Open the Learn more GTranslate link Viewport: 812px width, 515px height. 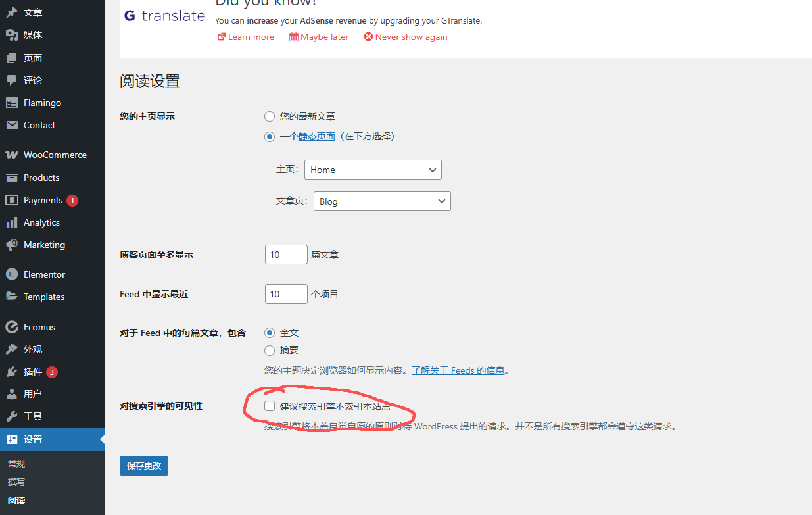251,37
